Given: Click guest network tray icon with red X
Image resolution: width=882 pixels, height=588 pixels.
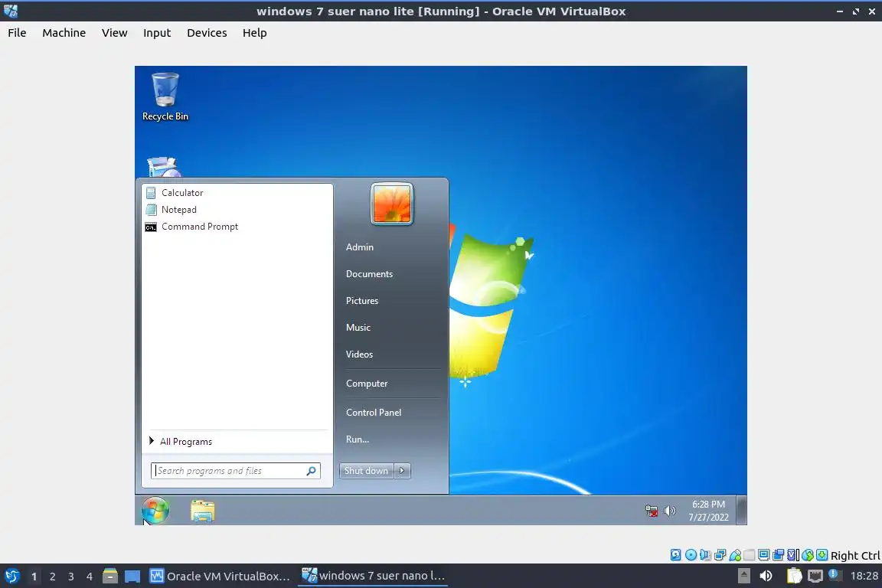Looking at the screenshot, I should point(652,511).
